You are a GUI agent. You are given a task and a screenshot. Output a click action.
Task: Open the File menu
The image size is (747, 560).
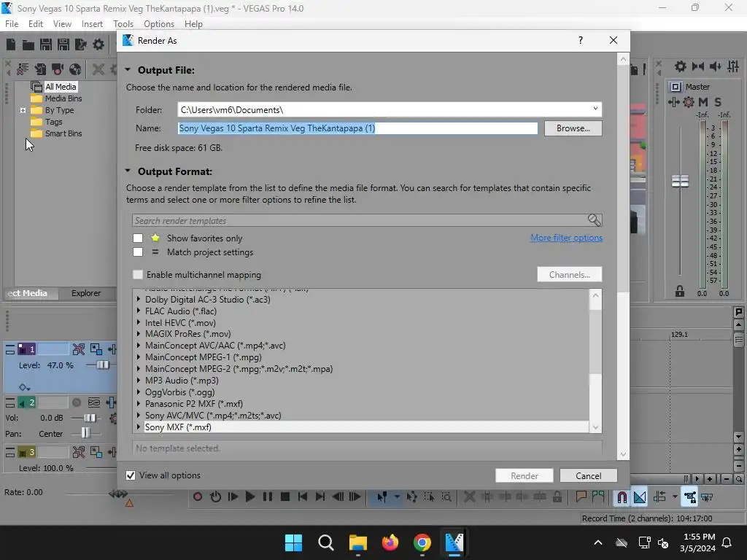tap(12, 24)
